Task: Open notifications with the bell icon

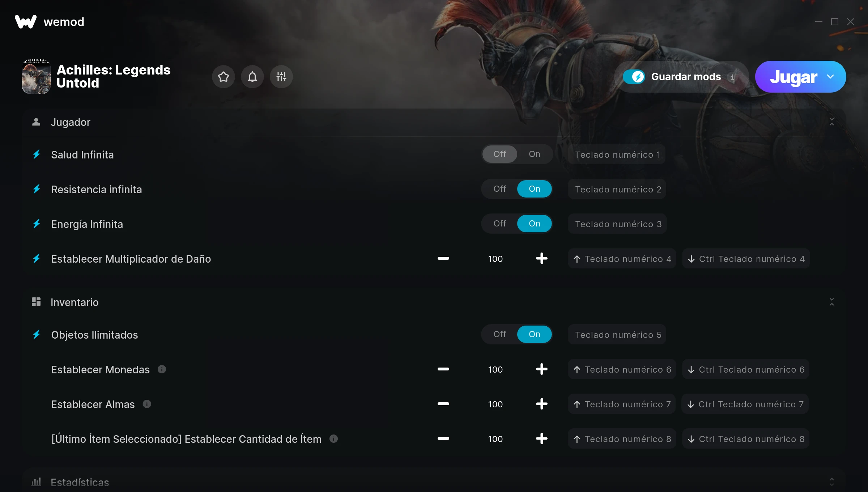Action: point(252,77)
